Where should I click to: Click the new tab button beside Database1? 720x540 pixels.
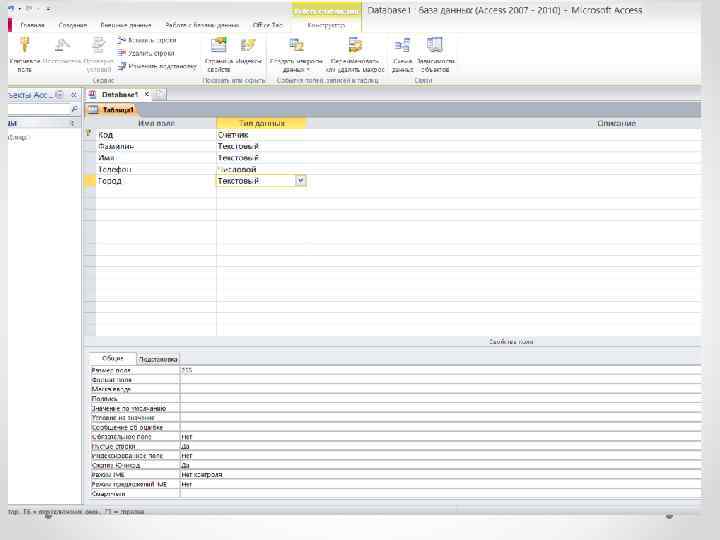pos(159,94)
